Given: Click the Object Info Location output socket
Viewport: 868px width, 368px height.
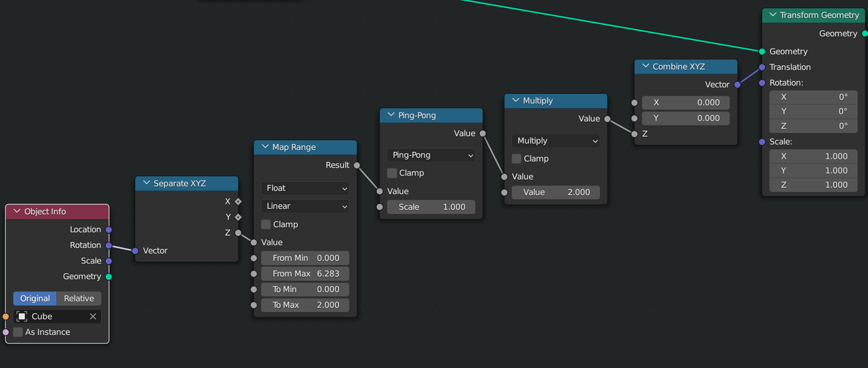Looking at the screenshot, I should [x=108, y=230].
